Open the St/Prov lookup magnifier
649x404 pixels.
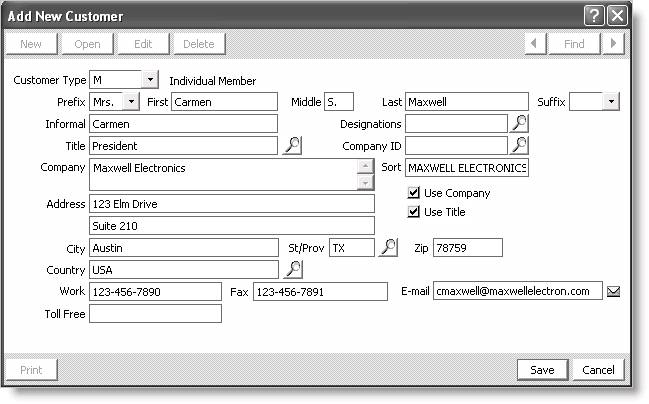tap(388, 248)
